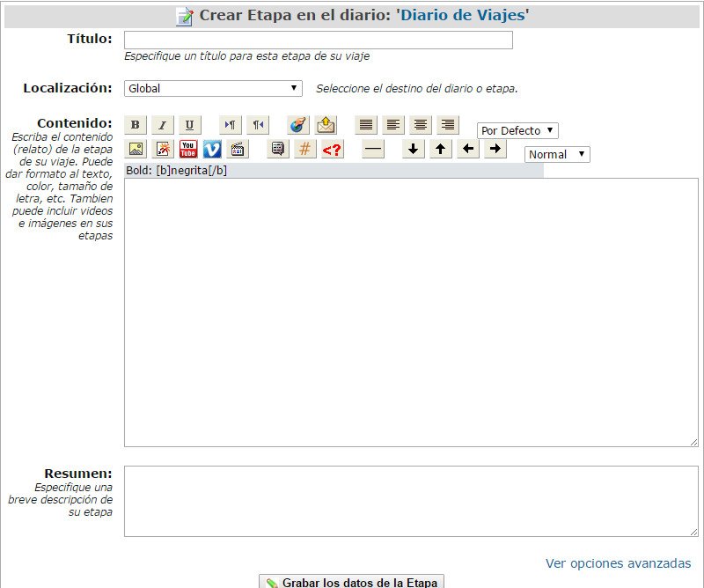Open the Localización dropdown showing Global
704x588 pixels.
tap(213, 89)
